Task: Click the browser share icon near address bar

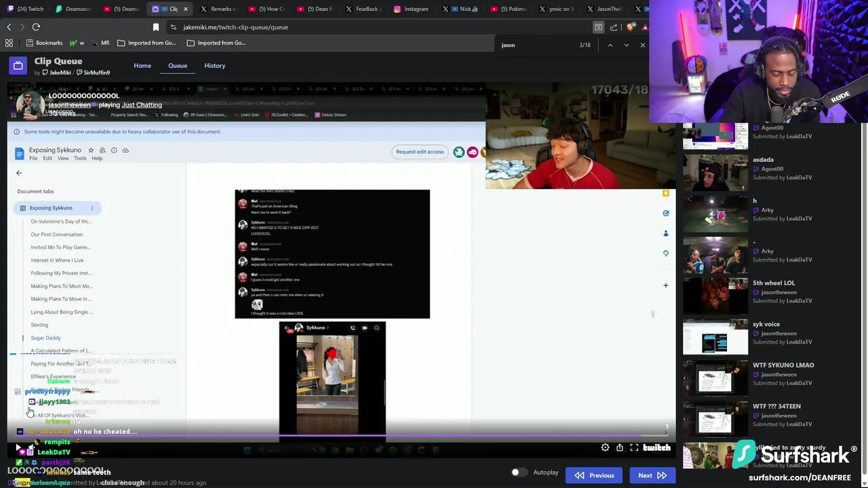Action: click(x=614, y=27)
